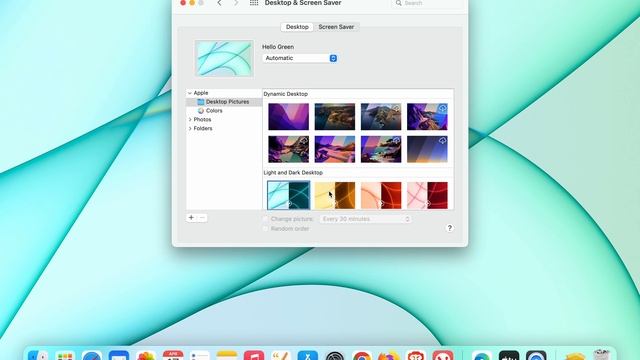Viewport: 640px width, 360px height.
Task: Click the red close window button
Action: [x=183, y=2]
